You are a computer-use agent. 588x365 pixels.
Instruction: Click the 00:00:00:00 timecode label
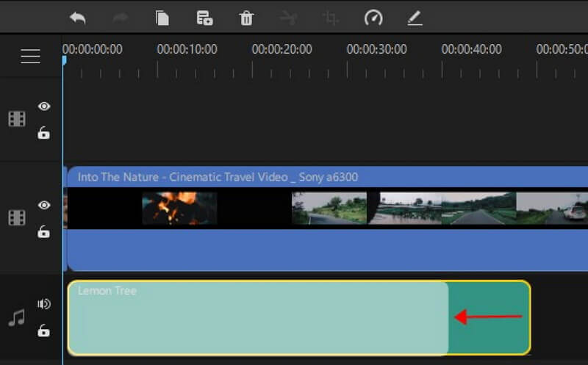click(x=93, y=49)
